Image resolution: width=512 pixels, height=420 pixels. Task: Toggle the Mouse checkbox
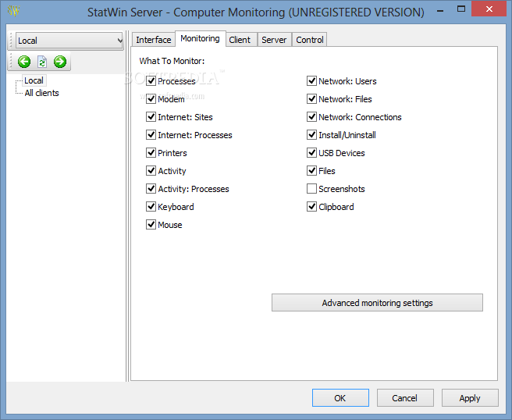[x=151, y=225]
